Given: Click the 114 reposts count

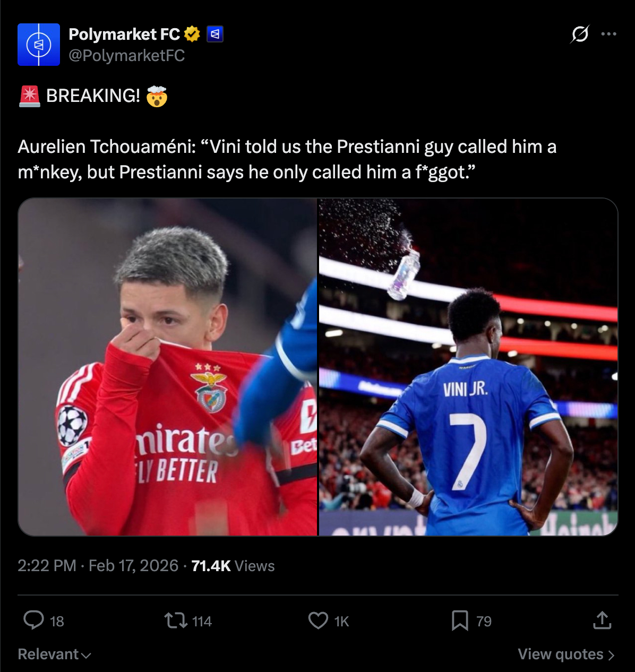Looking at the screenshot, I should tap(202, 621).
